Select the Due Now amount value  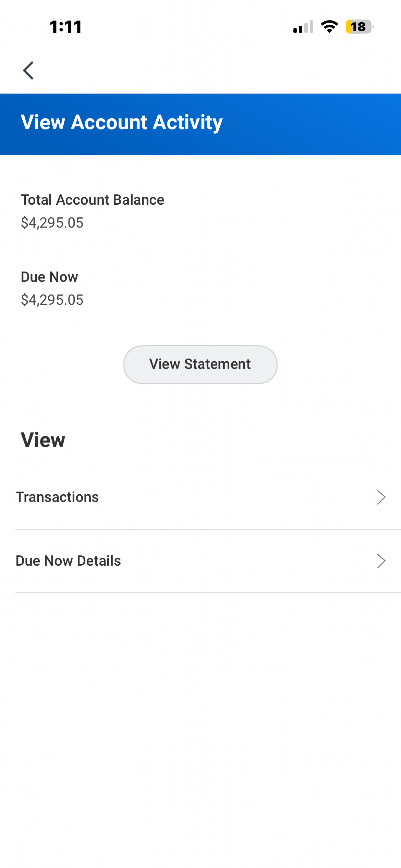click(x=52, y=300)
